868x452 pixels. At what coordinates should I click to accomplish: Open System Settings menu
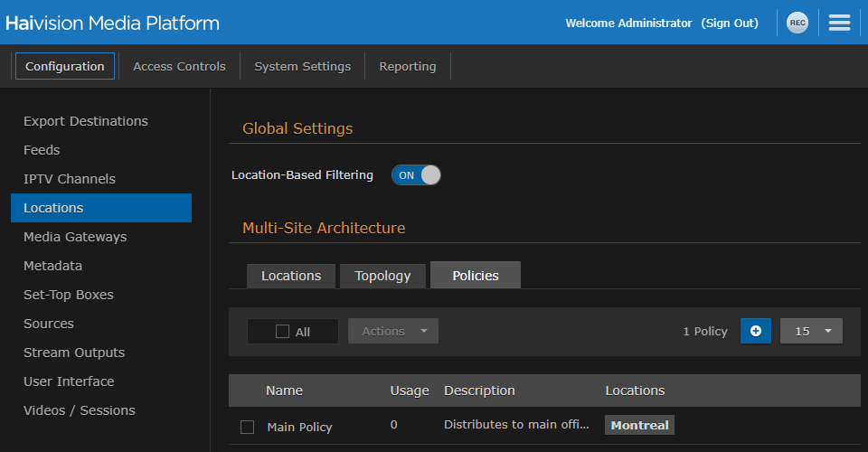point(302,66)
